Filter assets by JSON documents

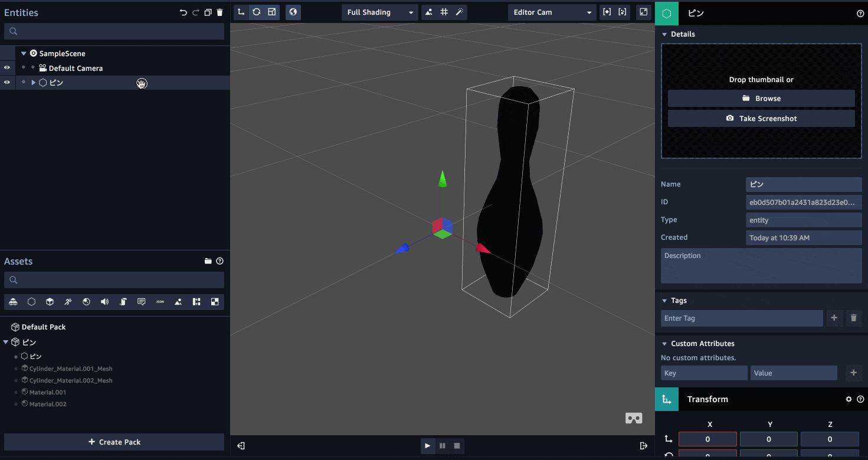pyautogui.click(x=159, y=301)
